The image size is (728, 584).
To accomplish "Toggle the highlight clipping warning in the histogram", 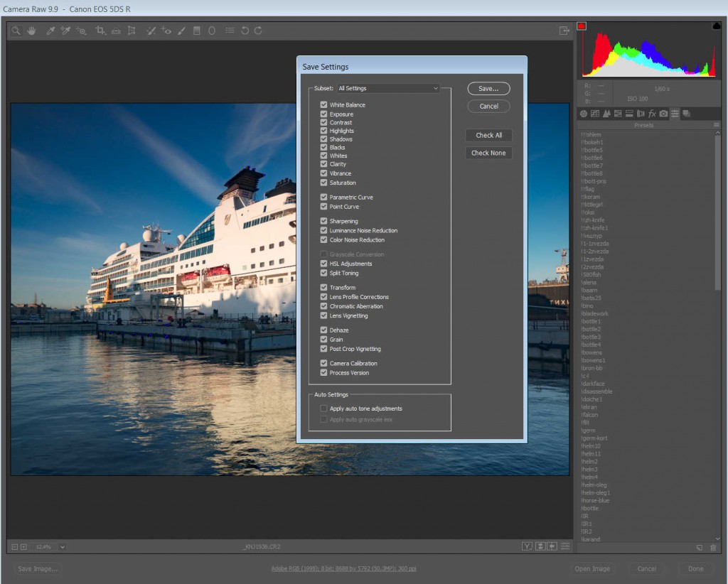I will 716,26.
